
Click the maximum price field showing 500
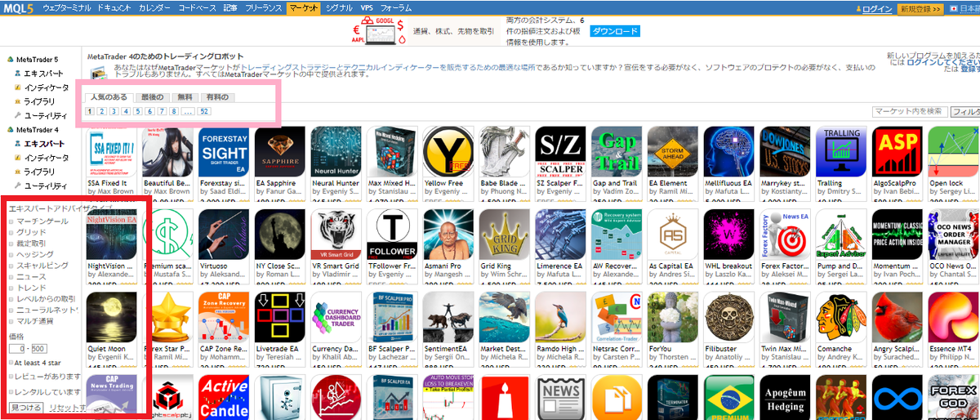(x=39, y=348)
